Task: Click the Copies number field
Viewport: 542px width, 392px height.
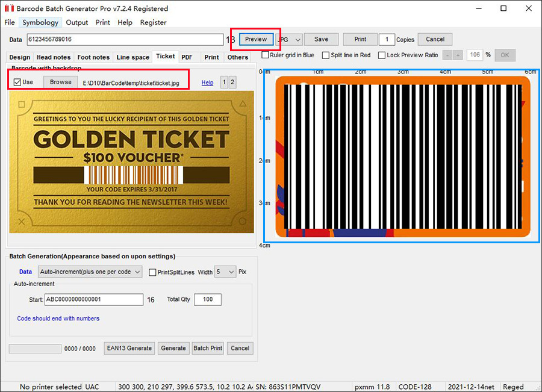Action: click(387, 39)
